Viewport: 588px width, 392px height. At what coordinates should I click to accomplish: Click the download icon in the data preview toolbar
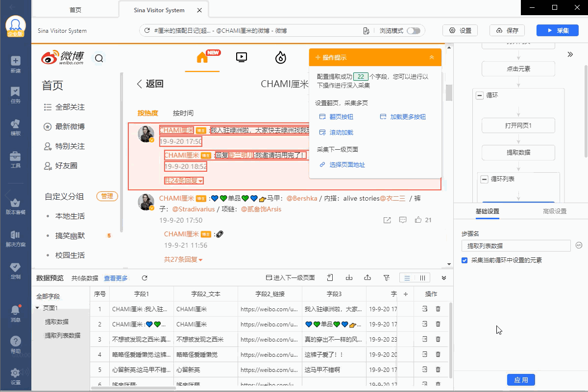(x=349, y=277)
